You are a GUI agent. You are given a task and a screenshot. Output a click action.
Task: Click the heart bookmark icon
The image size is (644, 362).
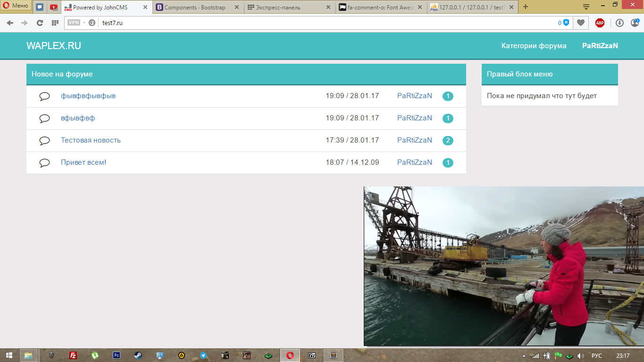pos(581,23)
